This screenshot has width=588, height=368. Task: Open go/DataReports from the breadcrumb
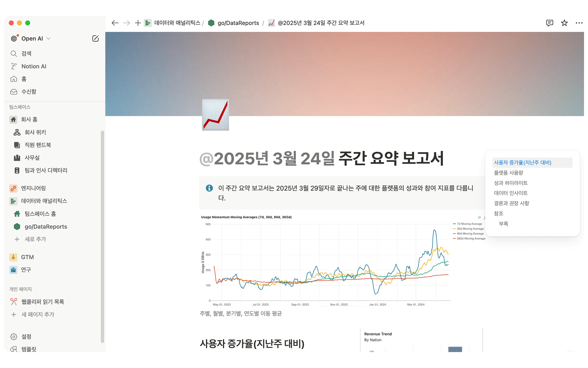[x=238, y=23]
